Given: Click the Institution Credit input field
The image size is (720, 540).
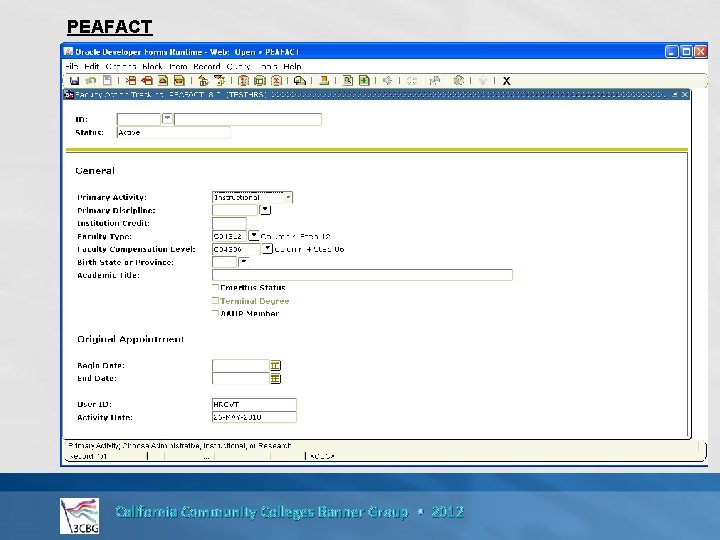Looking at the screenshot, I should point(229,223).
